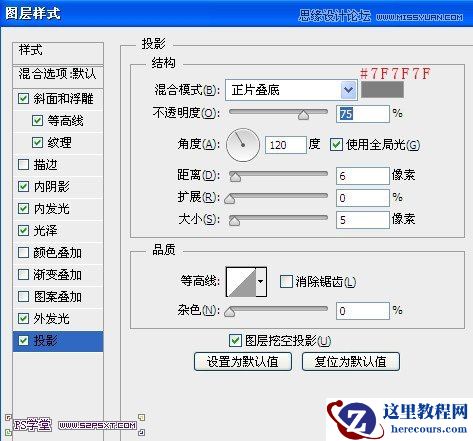Toggle the 内阴影 checkbox

point(23,187)
